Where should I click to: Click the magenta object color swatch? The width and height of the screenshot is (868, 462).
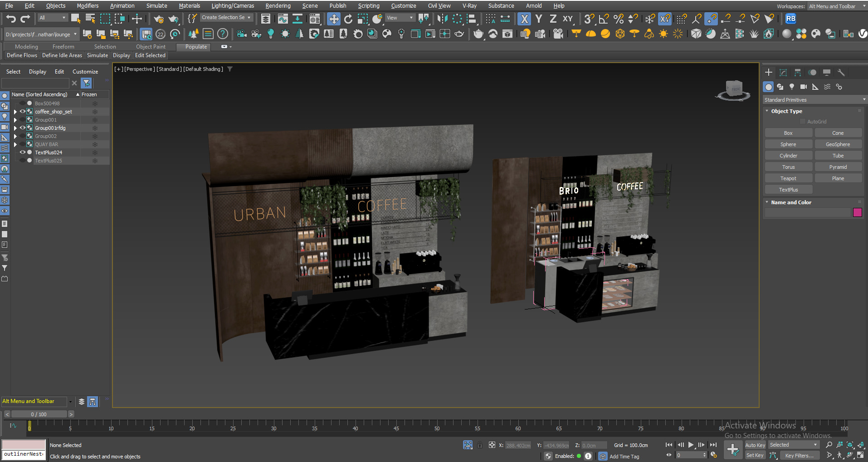coord(857,212)
